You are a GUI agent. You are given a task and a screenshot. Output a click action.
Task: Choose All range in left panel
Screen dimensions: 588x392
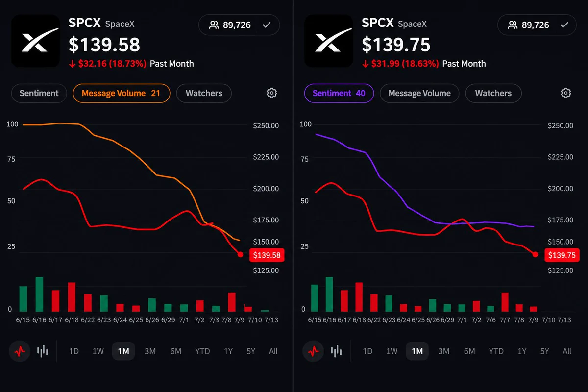273,351
